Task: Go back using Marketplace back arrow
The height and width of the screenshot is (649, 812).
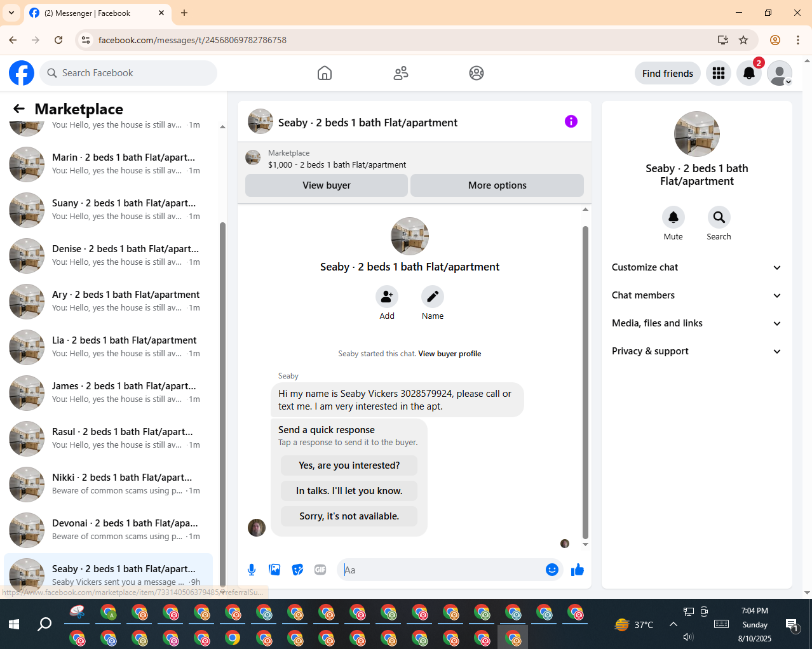Action: click(x=19, y=109)
